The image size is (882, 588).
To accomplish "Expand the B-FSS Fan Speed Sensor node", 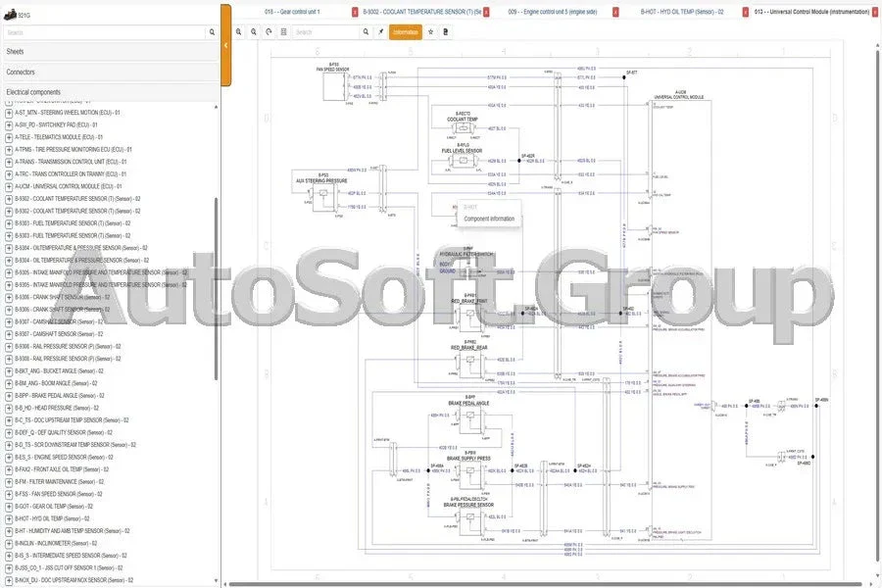I will pyautogui.click(x=9, y=494).
